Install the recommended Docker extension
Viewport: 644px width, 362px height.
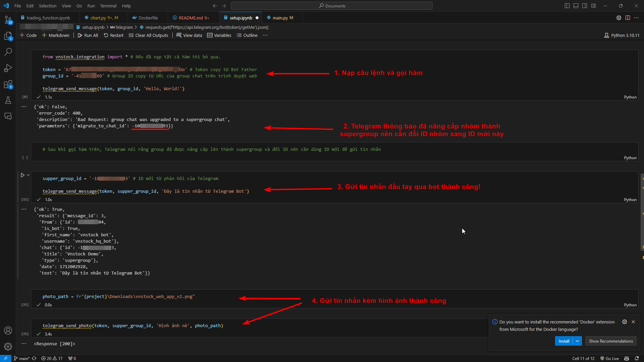[564, 341]
